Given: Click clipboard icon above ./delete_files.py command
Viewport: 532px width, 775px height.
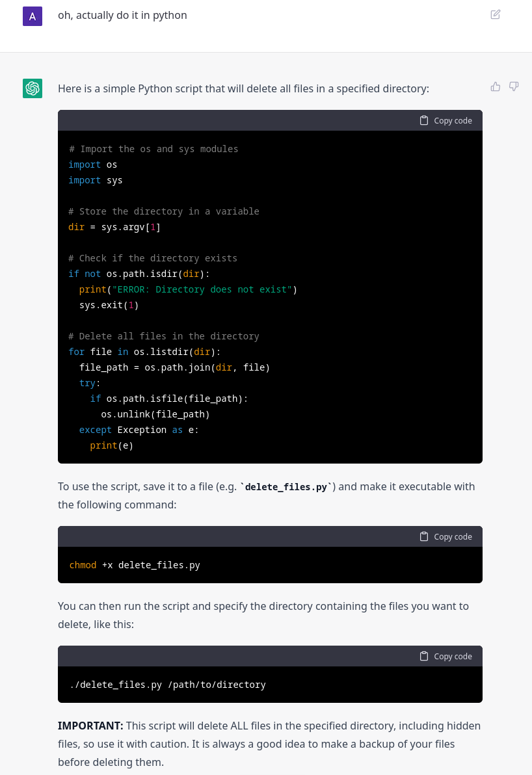Looking at the screenshot, I should pos(424,657).
